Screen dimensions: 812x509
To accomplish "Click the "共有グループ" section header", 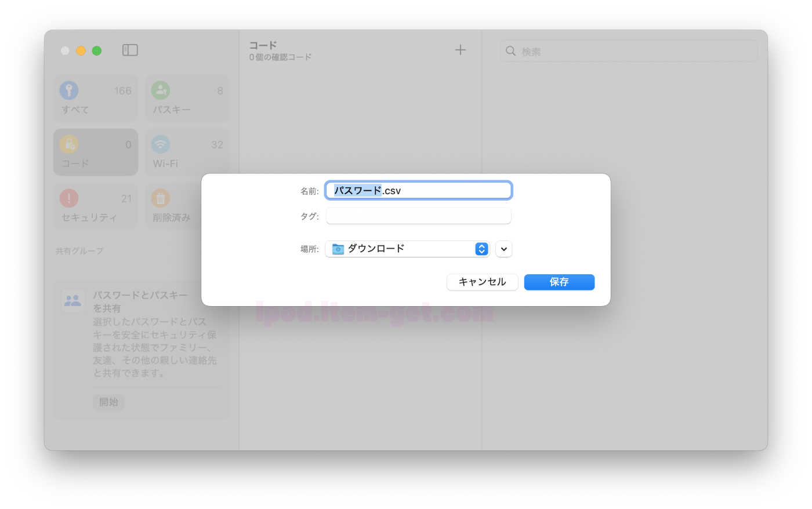I will (79, 251).
